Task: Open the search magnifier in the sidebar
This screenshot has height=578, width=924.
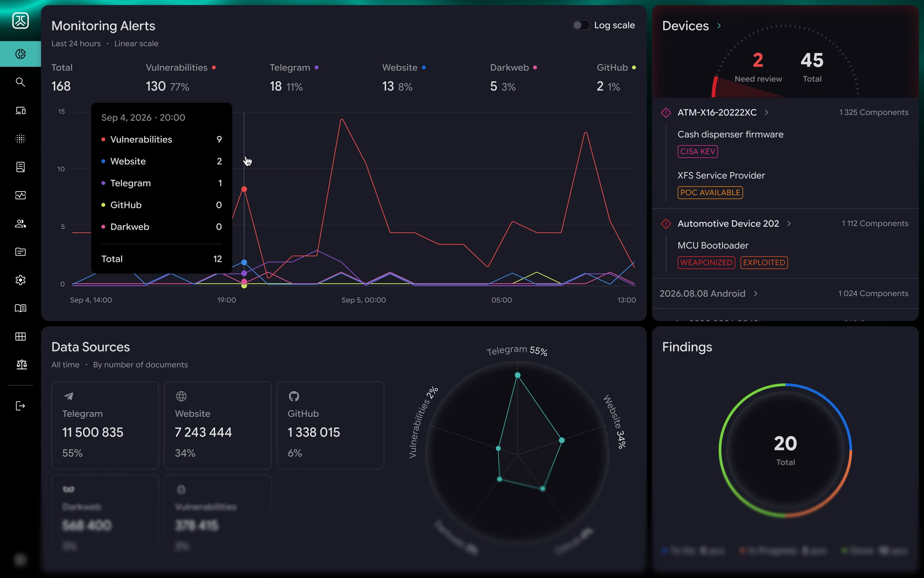Action: click(20, 82)
